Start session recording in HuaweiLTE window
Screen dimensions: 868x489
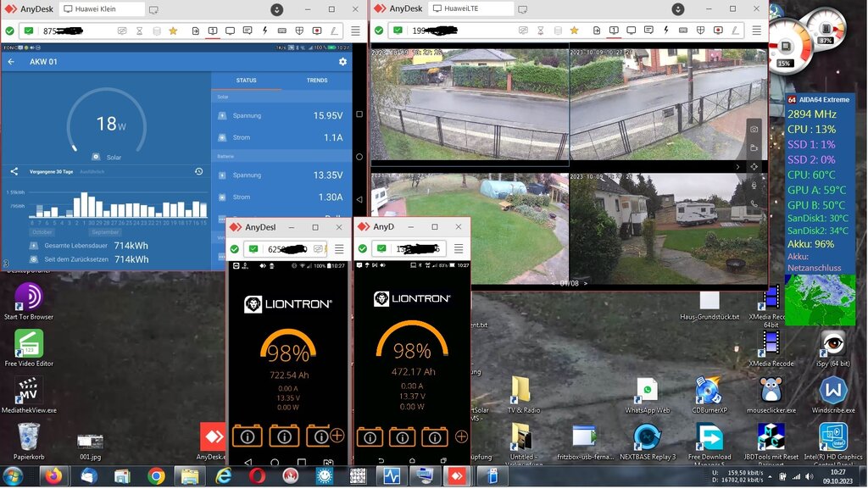[x=718, y=31]
